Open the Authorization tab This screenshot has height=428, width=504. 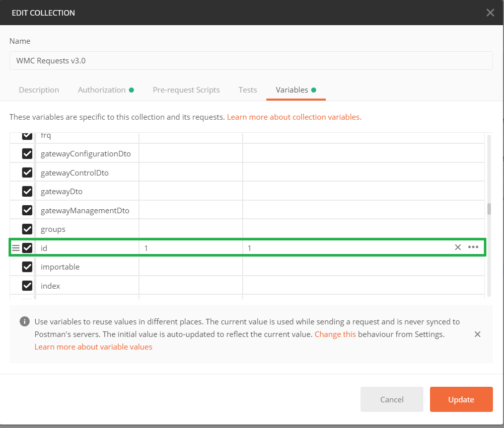point(102,90)
